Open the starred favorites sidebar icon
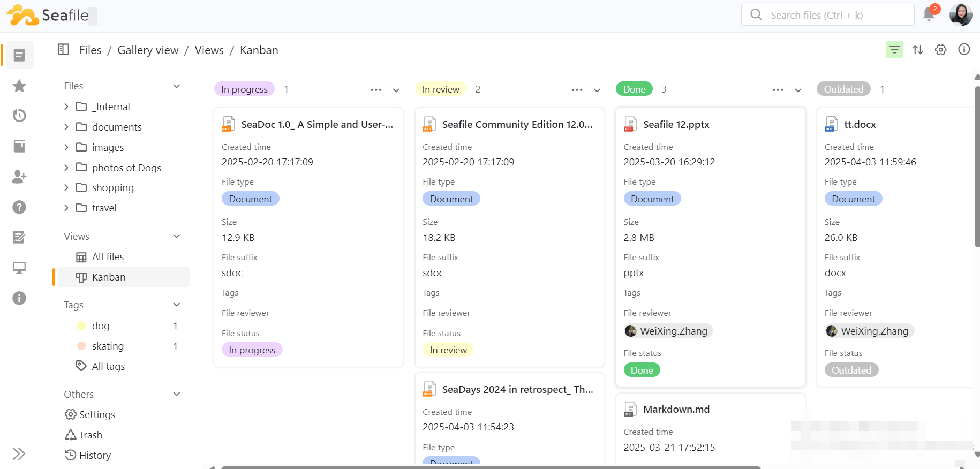980x469 pixels. (19, 86)
